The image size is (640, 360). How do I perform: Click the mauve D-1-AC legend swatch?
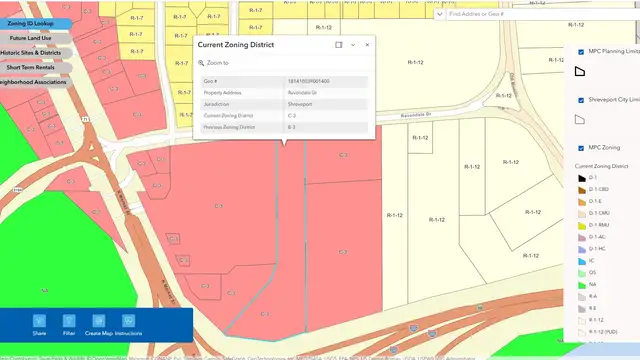click(x=582, y=237)
